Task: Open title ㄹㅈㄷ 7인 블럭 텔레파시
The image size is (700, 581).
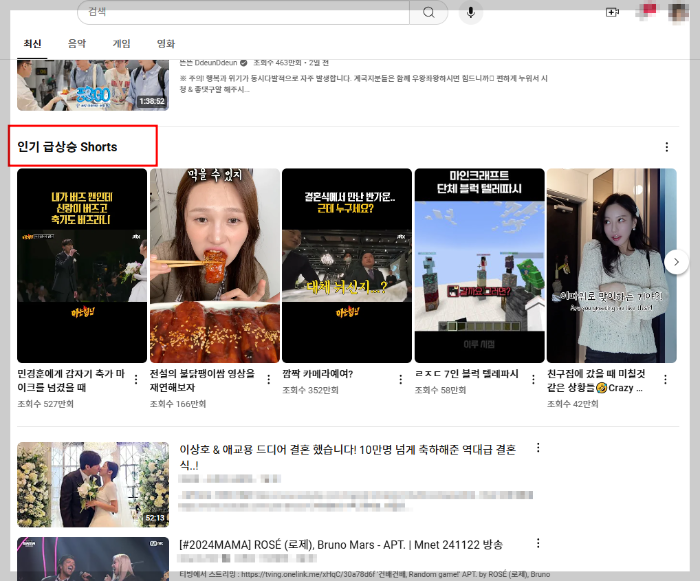Action: pyautogui.click(x=467, y=374)
